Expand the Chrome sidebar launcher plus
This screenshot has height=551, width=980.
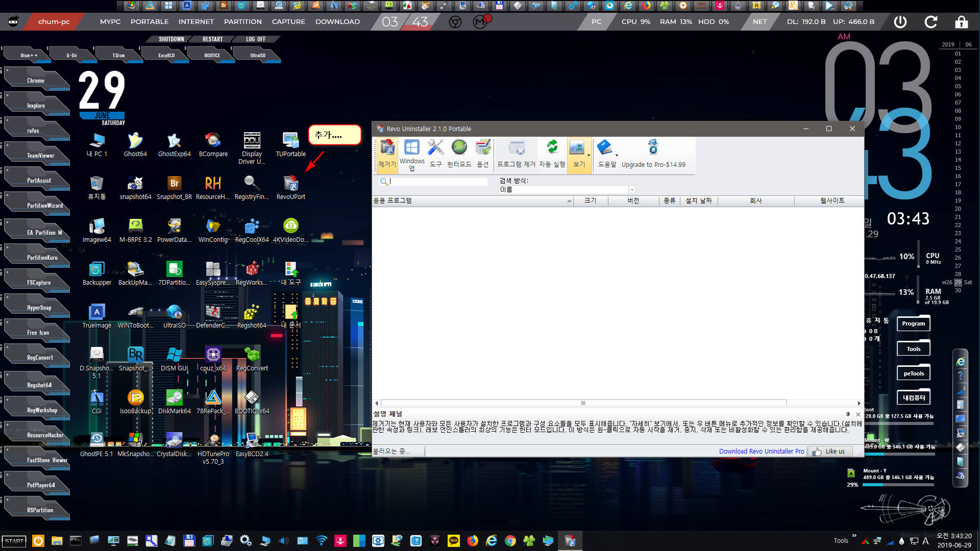pos(7,70)
